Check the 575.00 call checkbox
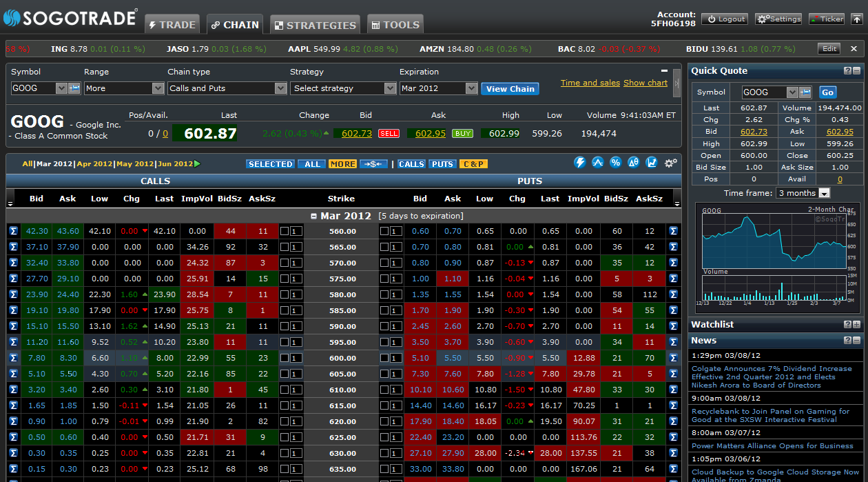The height and width of the screenshot is (482, 868). (285, 279)
